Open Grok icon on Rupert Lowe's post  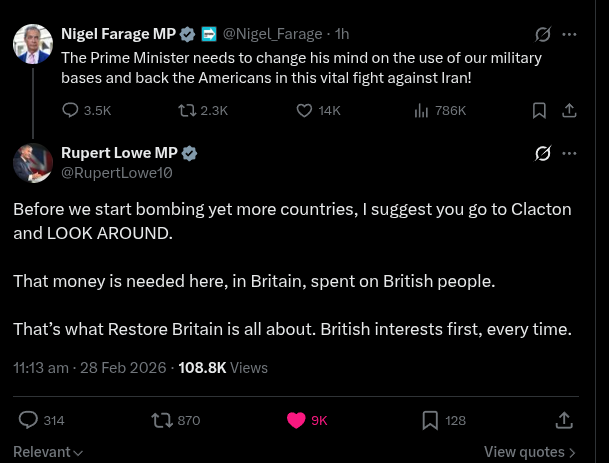click(x=542, y=153)
